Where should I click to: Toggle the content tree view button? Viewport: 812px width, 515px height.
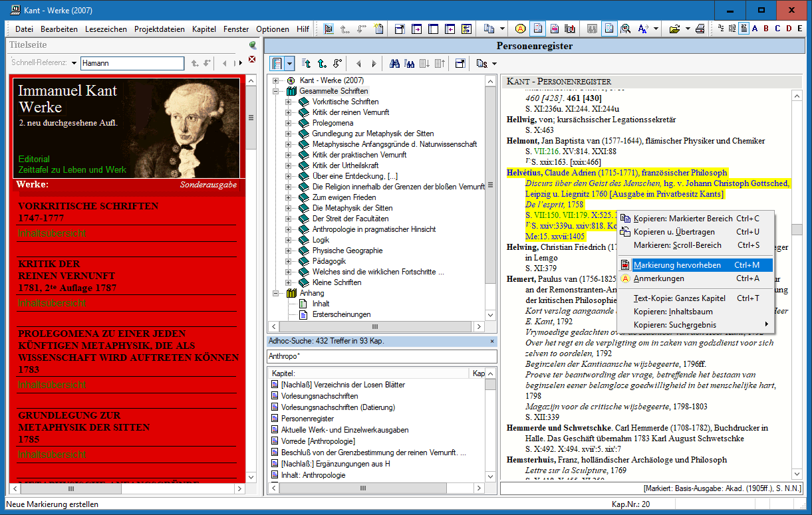coord(277,64)
